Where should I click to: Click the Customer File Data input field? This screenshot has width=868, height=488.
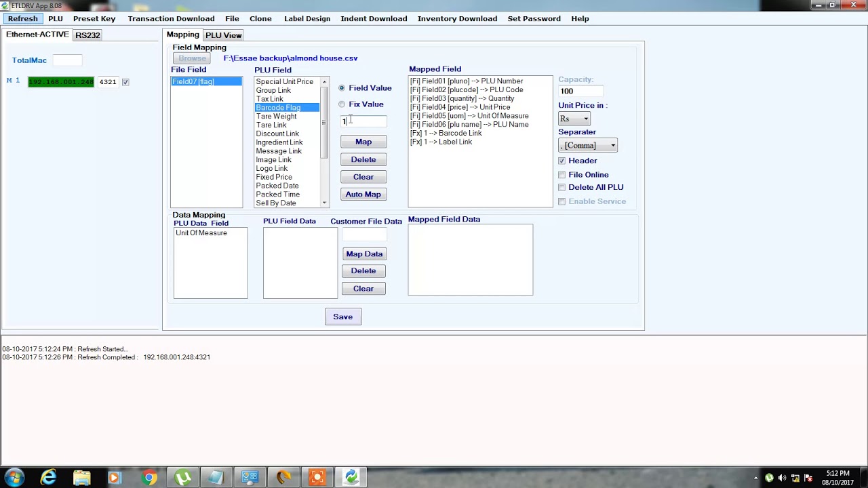(x=365, y=235)
